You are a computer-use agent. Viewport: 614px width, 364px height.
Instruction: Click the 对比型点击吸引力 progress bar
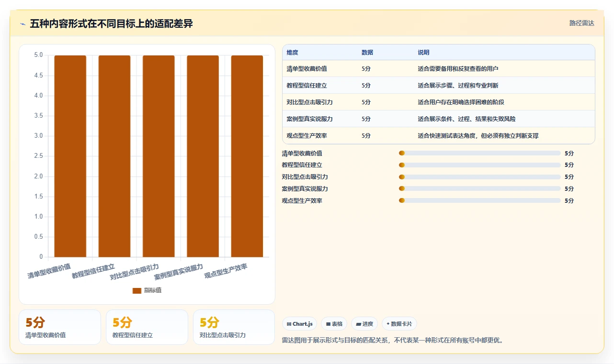[x=479, y=177]
